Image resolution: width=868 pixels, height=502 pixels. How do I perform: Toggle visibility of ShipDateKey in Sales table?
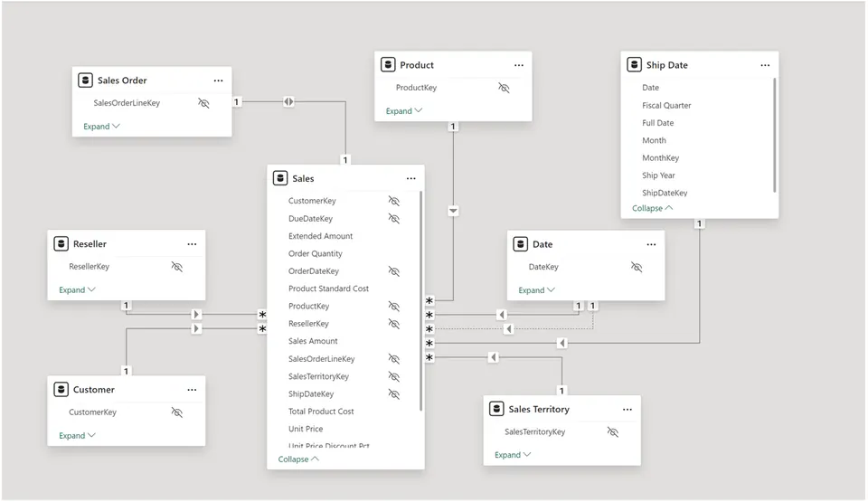pyautogui.click(x=393, y=394)
